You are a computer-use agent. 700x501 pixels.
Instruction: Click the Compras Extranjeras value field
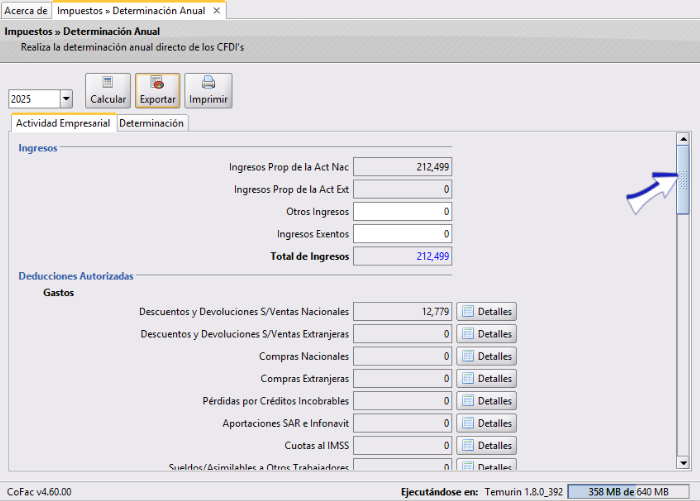(x=402, y=379)
